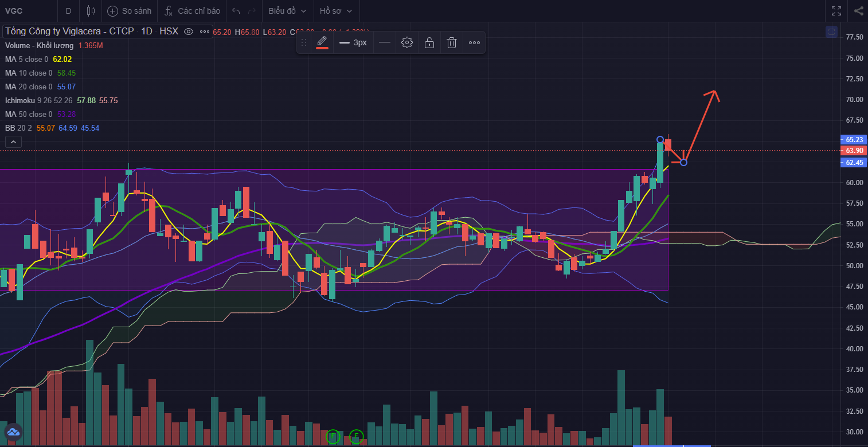868x447 pixels.
Task: Click the 63.90 red current price label
Action: tap(854, 151)
